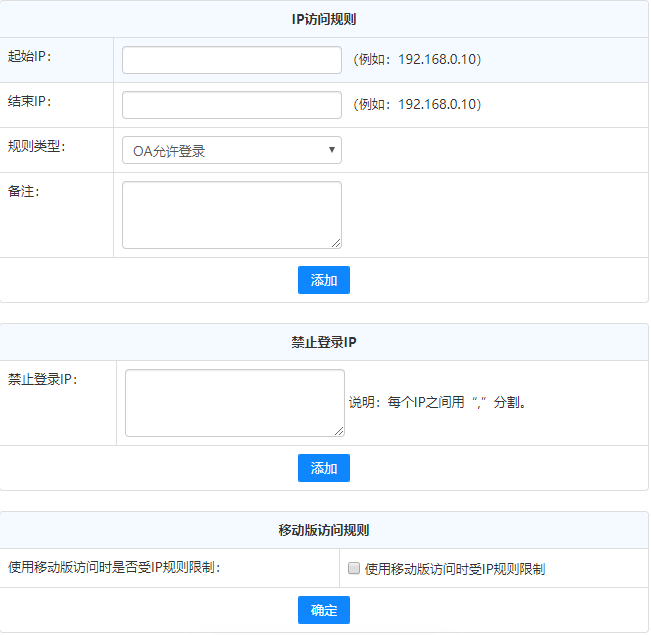Viewport: 651px width, 635px height.
Task: Click the 起始IP input field
Action: 231,60
